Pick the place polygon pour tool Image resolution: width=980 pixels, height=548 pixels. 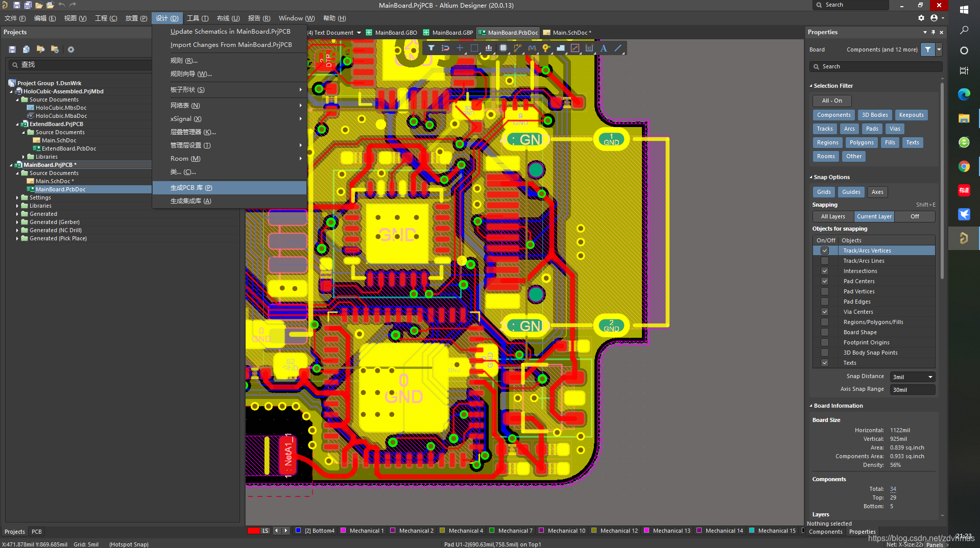[561, 48]
